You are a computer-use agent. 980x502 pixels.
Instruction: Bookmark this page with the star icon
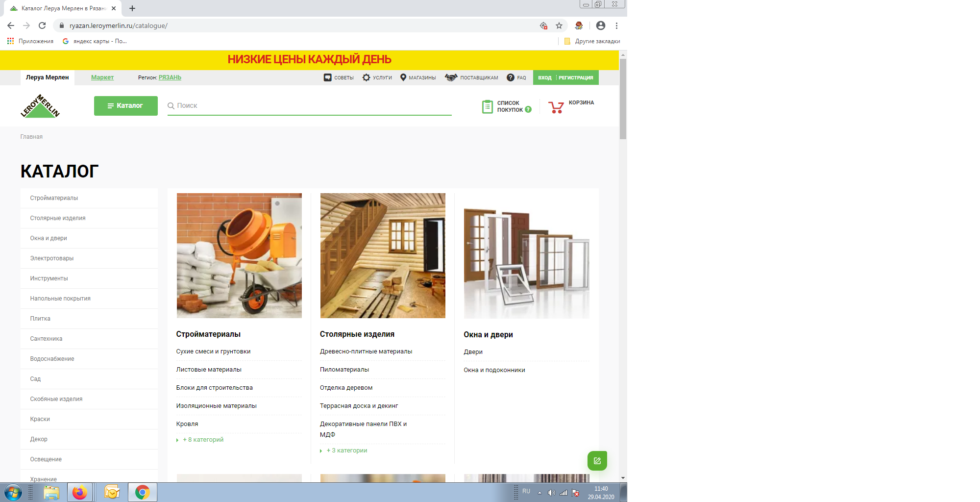559,25
